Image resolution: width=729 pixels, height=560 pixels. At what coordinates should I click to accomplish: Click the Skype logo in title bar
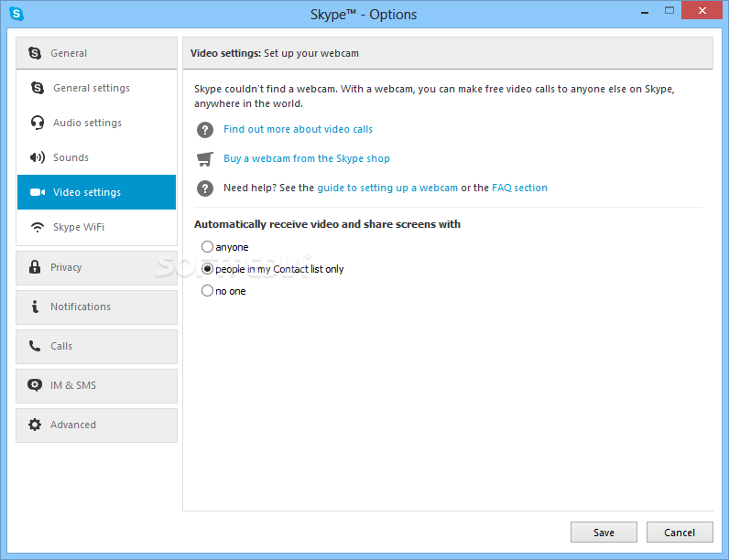click(x=16, y=14)
